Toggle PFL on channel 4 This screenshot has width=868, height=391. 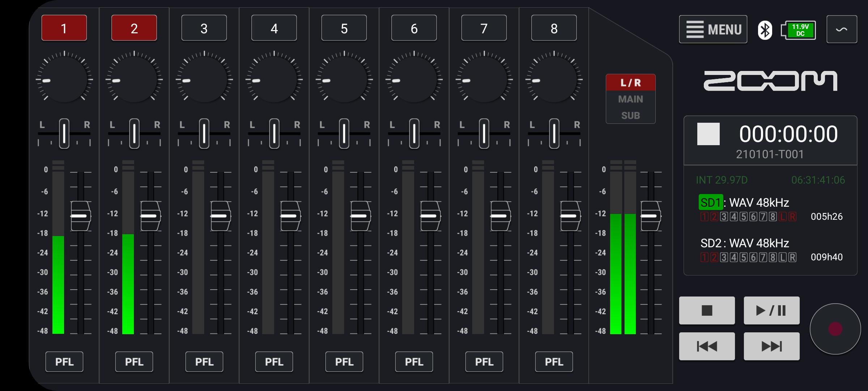274,362
